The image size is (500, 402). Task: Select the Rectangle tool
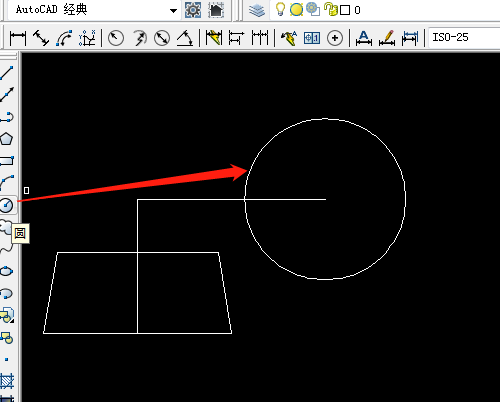tap(6, 161)
